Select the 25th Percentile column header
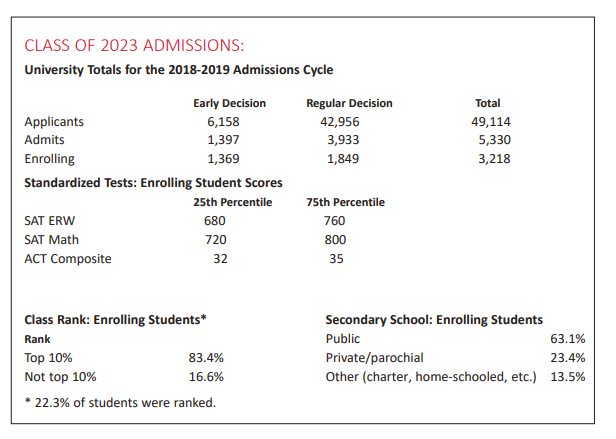Screen dimensions: 616x439 point(234,202)
